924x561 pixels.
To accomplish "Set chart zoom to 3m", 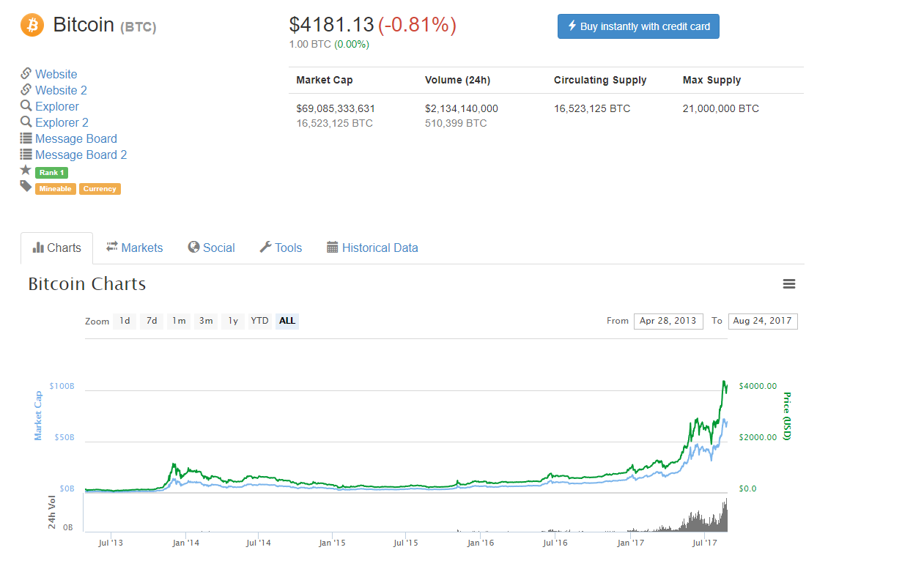I will click(x=206, y=321).
